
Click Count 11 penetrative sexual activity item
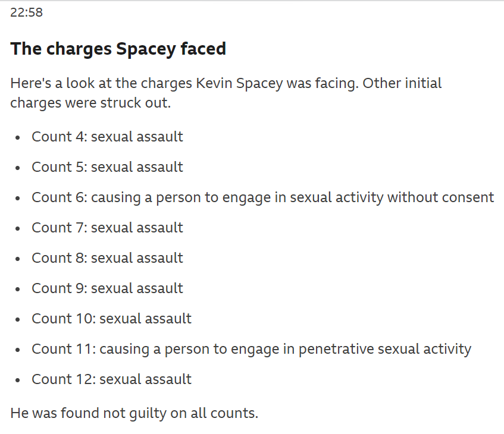[x=251, y=349]
